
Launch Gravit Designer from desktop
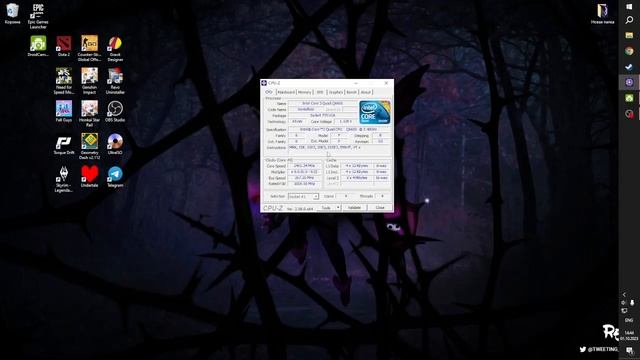(x=115, y=49)
